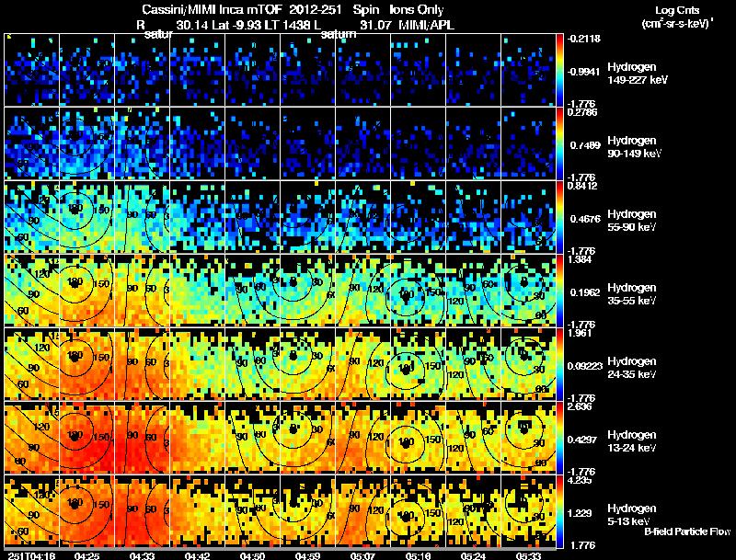Click the 251T04:16 start time label
Screen dimensions: 736x560
[32, 555]
